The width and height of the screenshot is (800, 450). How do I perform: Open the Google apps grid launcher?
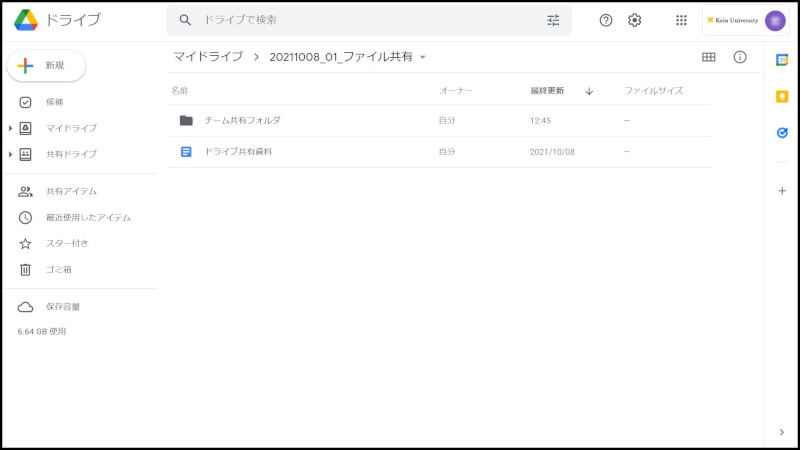click(x=681, y=20)
